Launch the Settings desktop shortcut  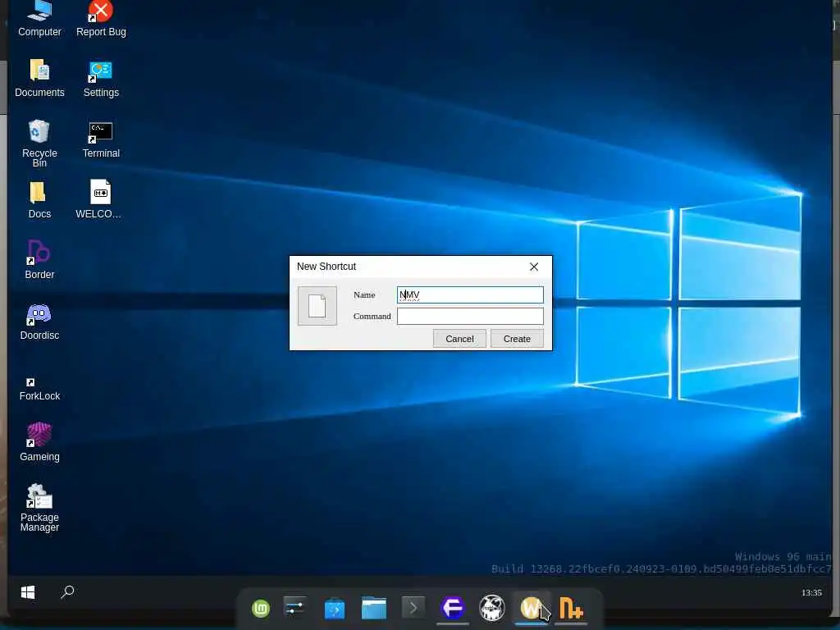click(101, 78)
